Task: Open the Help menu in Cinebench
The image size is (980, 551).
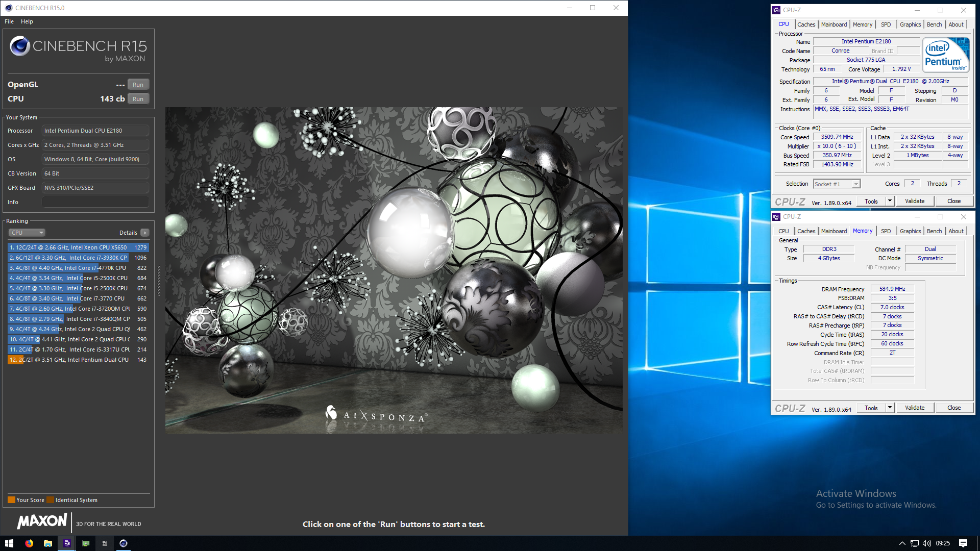Action: coord(27,21)
